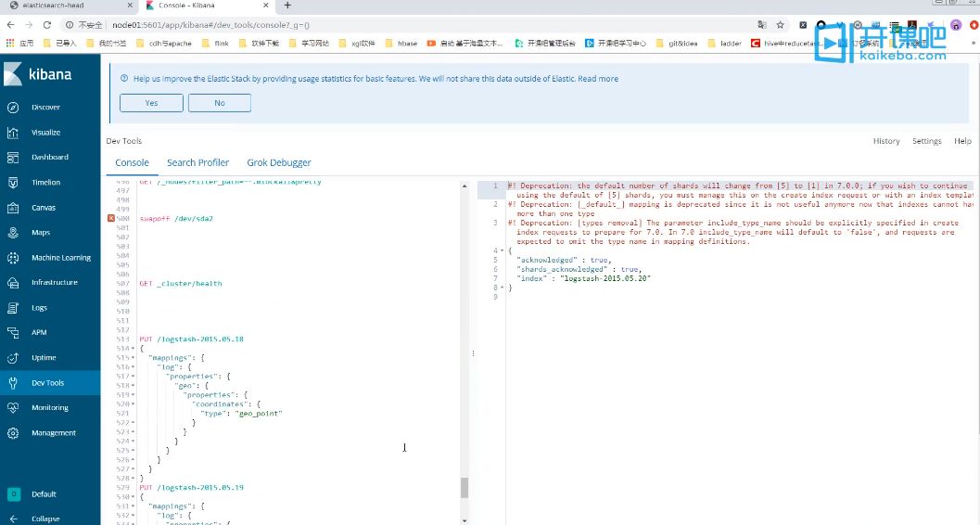
Task: Open the console History panel
Action: tap(885, 141)
